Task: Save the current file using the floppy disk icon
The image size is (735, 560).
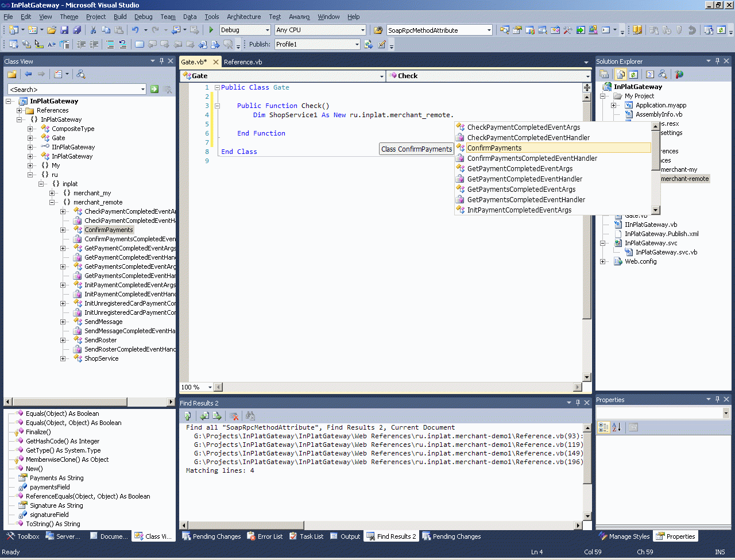Action: [x=64, y=30]
